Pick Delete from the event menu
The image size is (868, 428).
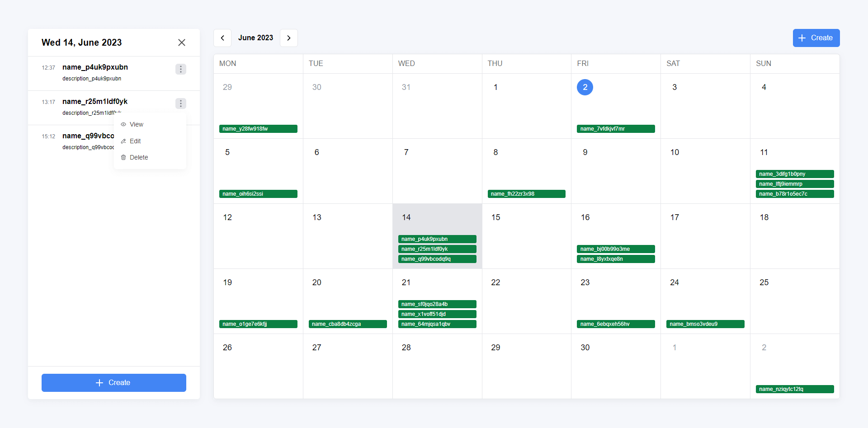tap(138, 157)
